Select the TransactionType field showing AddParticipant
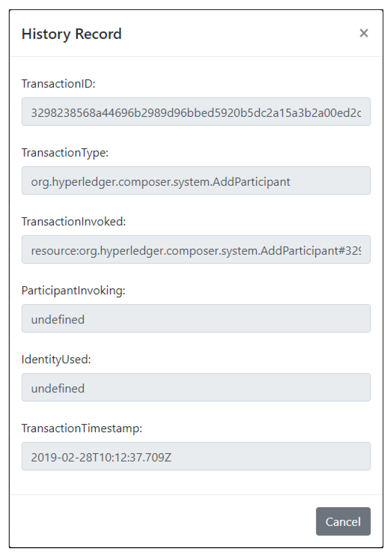The image size is (392, 555). 196,181
